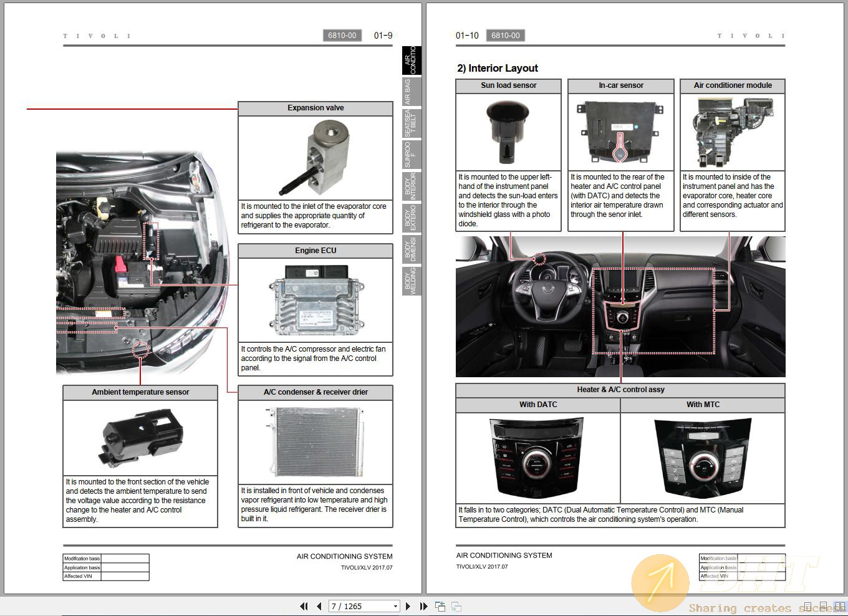Open the BODY EXTERIOR side tab

coord(411,218)
